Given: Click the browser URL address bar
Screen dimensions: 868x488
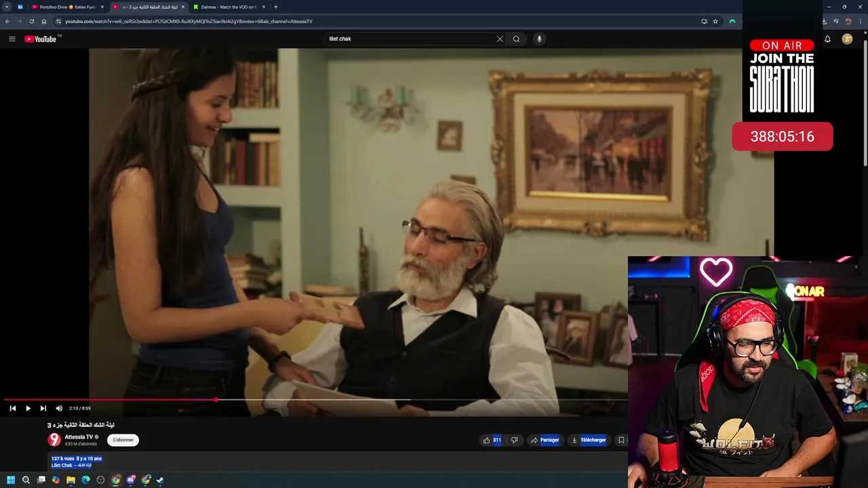Looking at the screenshot, I should [x=380, y=21].
